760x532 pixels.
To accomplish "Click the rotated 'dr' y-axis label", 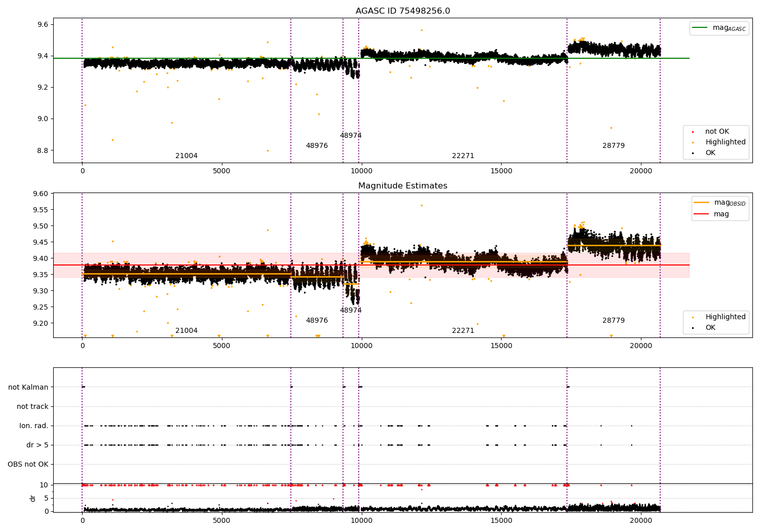I will point(32,498).
